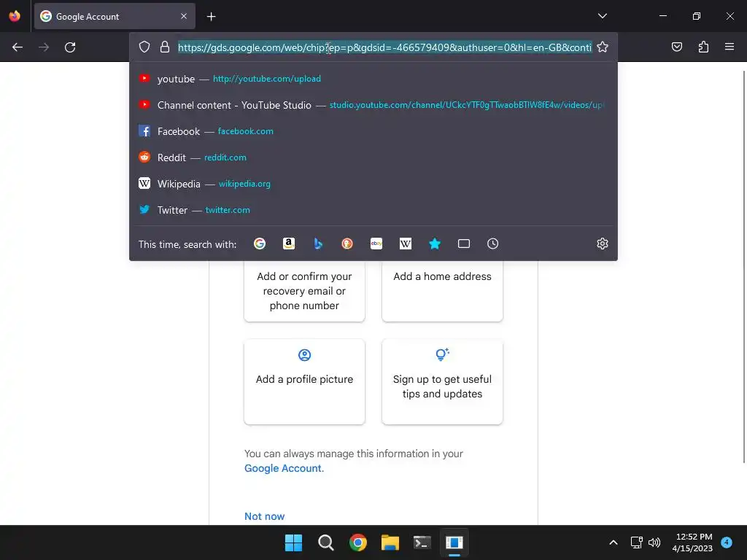Screen dimensions: 747x560
Task: Search this time with eBay
Action: pos(376,244)
